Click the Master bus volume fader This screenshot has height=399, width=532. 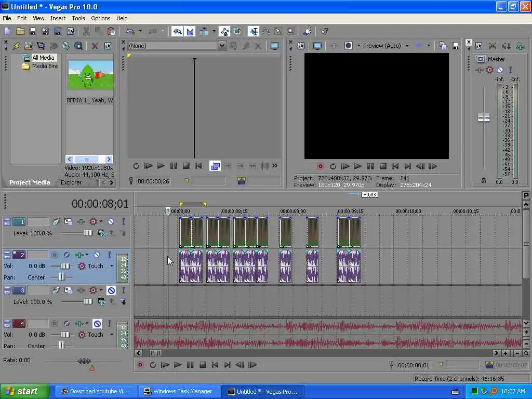[484, 118]
